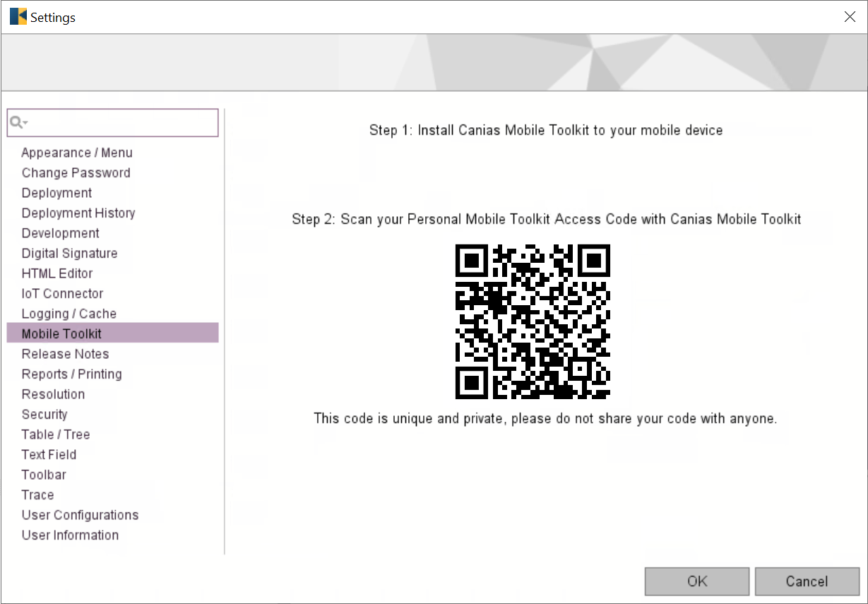Select Logging / Cache entry
868x604 pixels.
tap(69, 314)
